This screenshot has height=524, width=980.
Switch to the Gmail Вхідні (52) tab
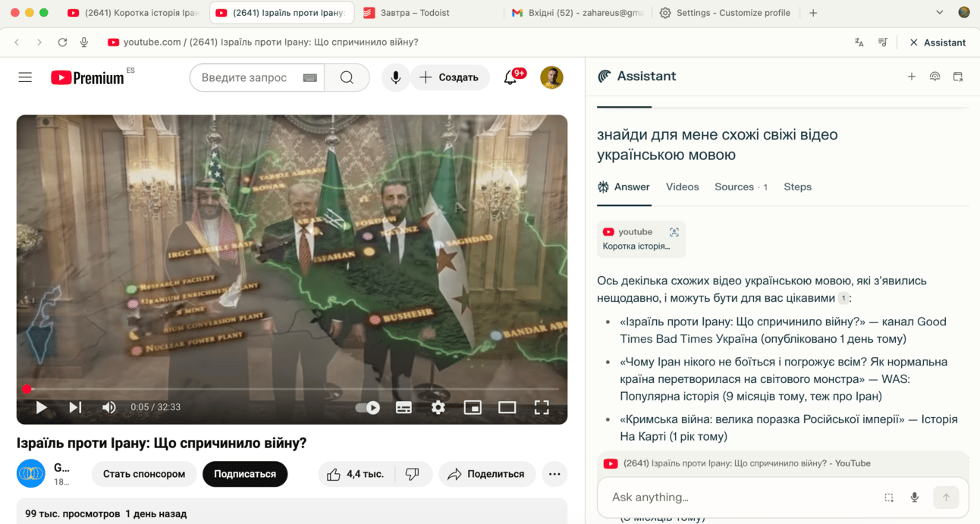click(577, 13)
